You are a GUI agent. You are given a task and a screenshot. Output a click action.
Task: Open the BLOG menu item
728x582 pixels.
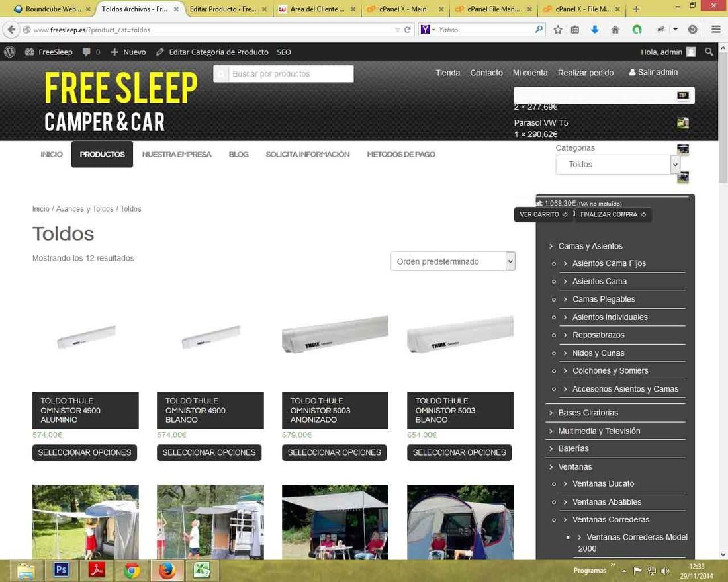pyautogui.click(x=239, y=154)
